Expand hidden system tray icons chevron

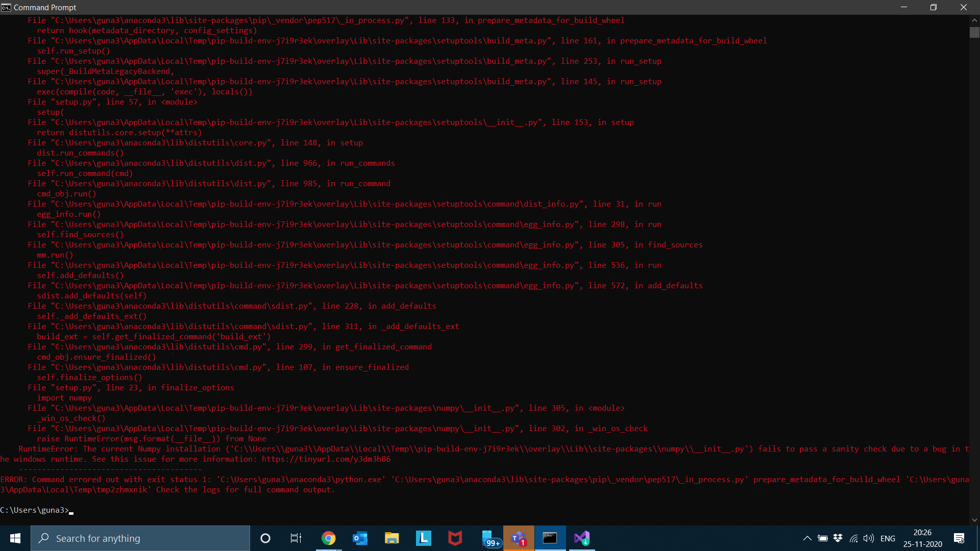tap(807, 538)
